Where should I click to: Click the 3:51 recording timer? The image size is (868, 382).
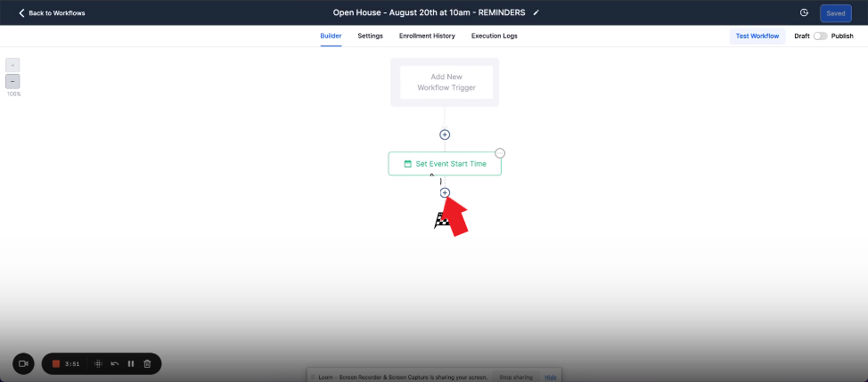click(x=72, y=364)
